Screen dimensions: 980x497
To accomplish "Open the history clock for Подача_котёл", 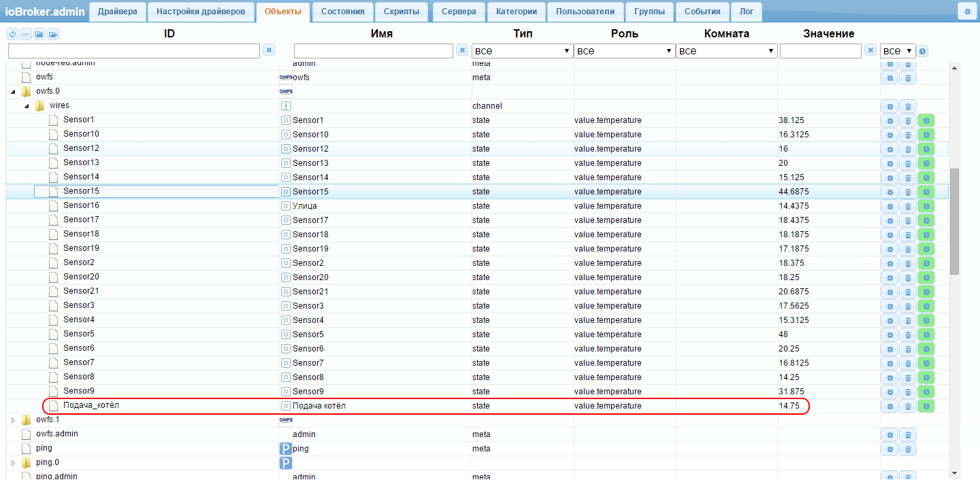I will pos(926,406).
